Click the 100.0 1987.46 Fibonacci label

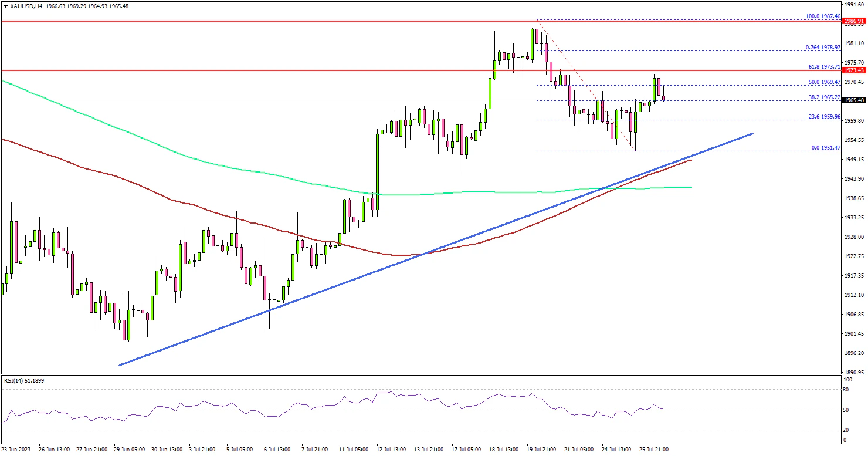pos(823,17)
